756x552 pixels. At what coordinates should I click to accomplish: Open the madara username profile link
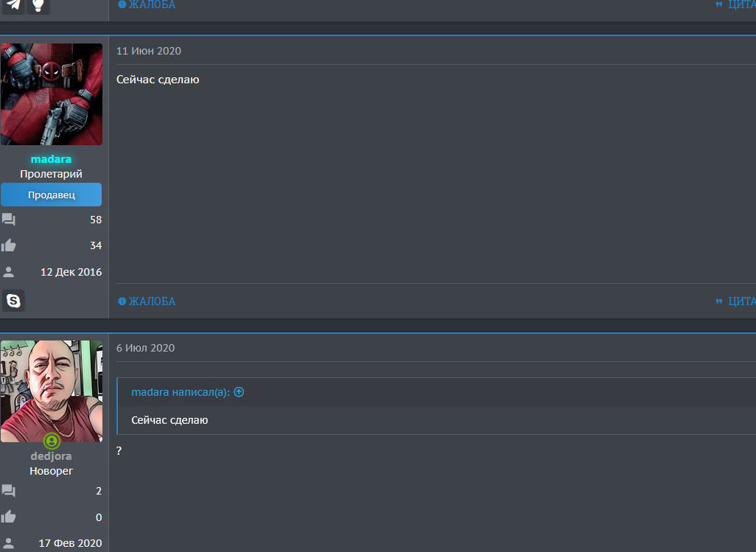[x=52, y=159]
